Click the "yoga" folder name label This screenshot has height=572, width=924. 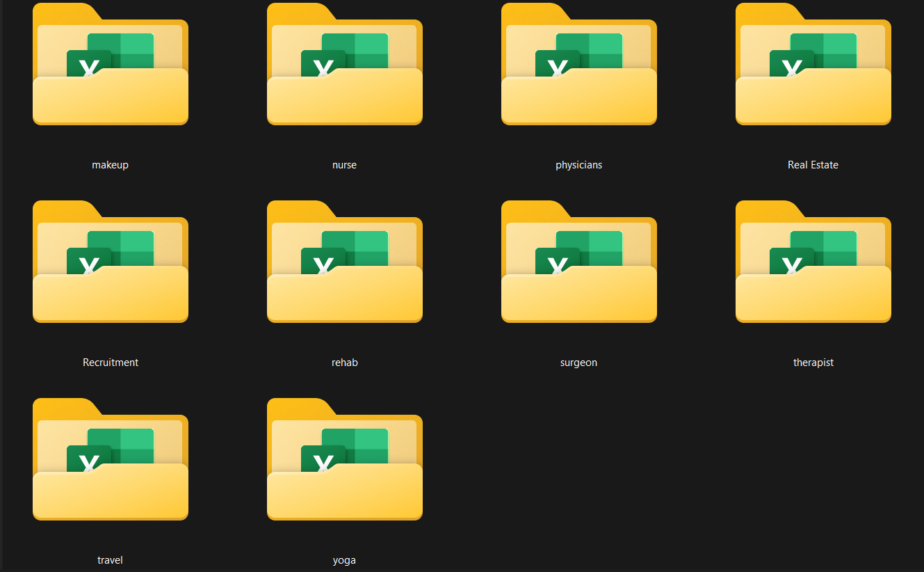point(345,560)
